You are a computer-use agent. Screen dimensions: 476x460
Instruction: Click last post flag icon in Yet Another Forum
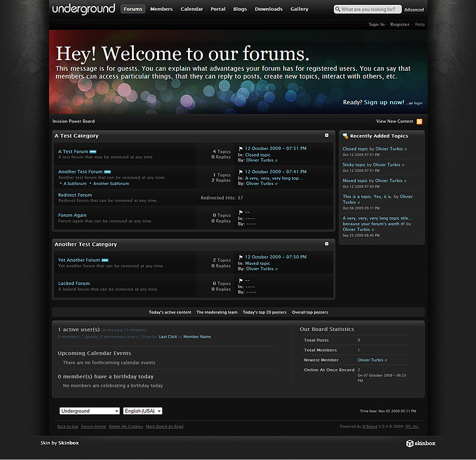click(241, 257)
